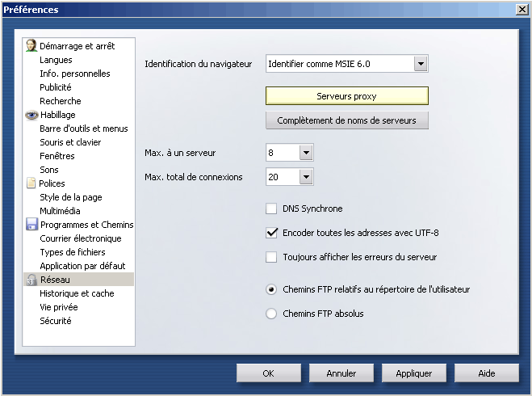Viewport: 532px width, 396px height.
Task: Click the Habillage eye icon
Action: [x=31, y=115]
